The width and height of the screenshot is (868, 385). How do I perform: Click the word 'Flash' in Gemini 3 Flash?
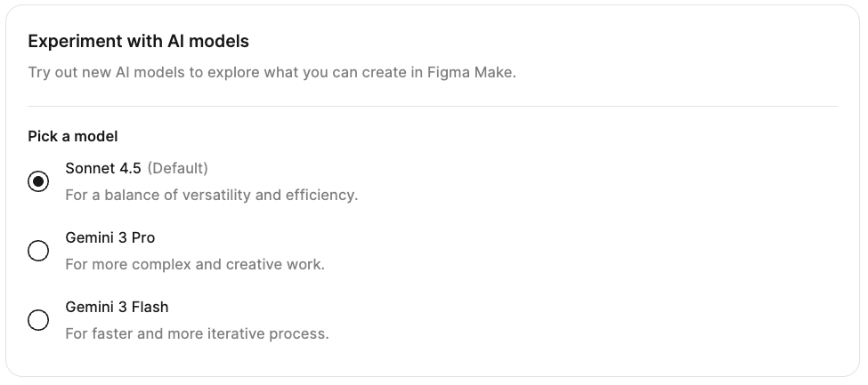150,307
